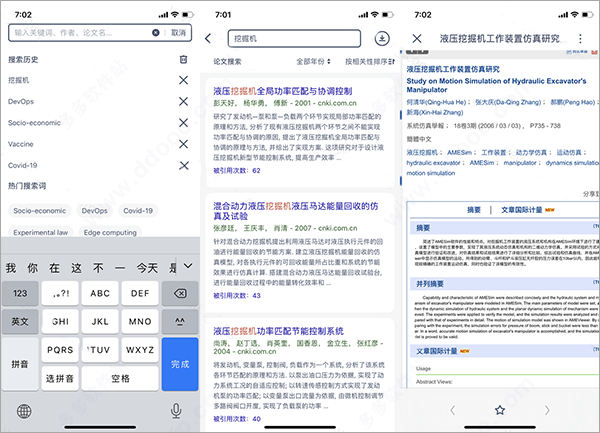Start dictation with the microphone icon
This screenshot has height=433, width=600.
coord(176,411)
